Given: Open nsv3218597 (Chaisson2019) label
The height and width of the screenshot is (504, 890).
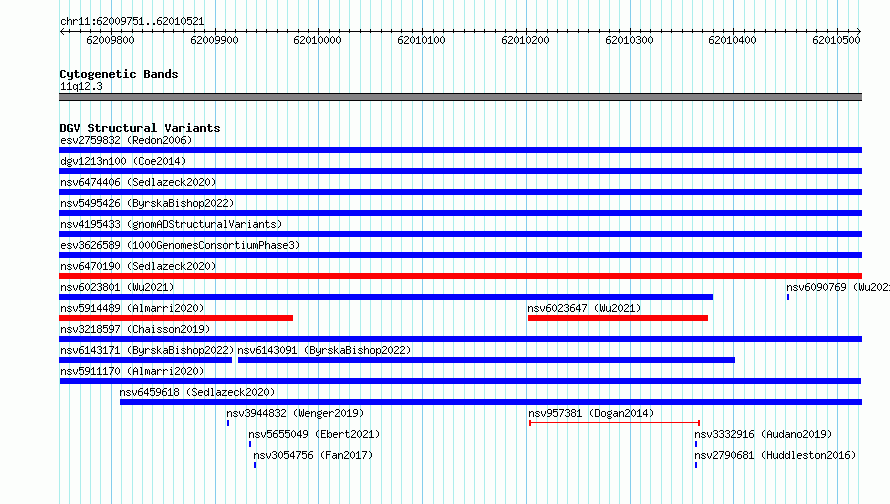Looking at the screenshot, I should 135,329.
